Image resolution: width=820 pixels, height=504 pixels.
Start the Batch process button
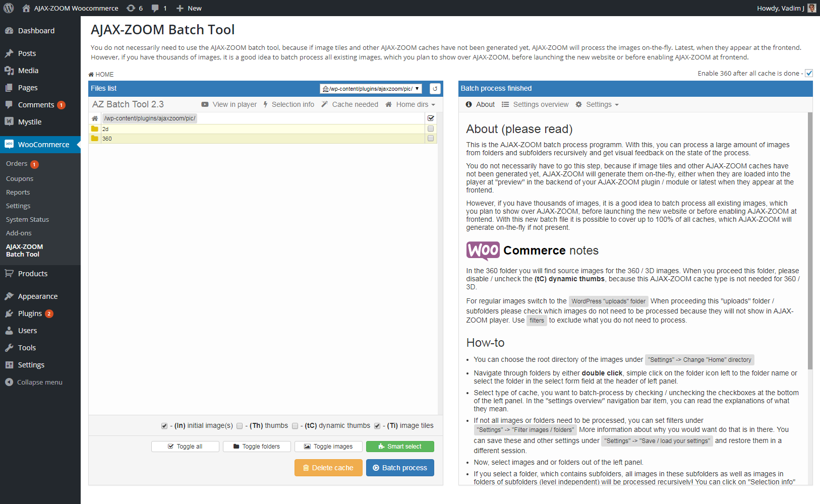[x=400, y=468]
